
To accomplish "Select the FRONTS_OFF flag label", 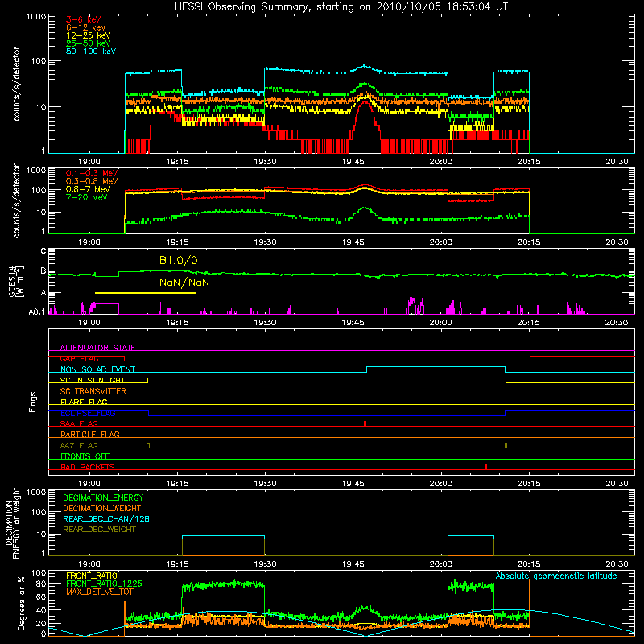I will point(85,456).
